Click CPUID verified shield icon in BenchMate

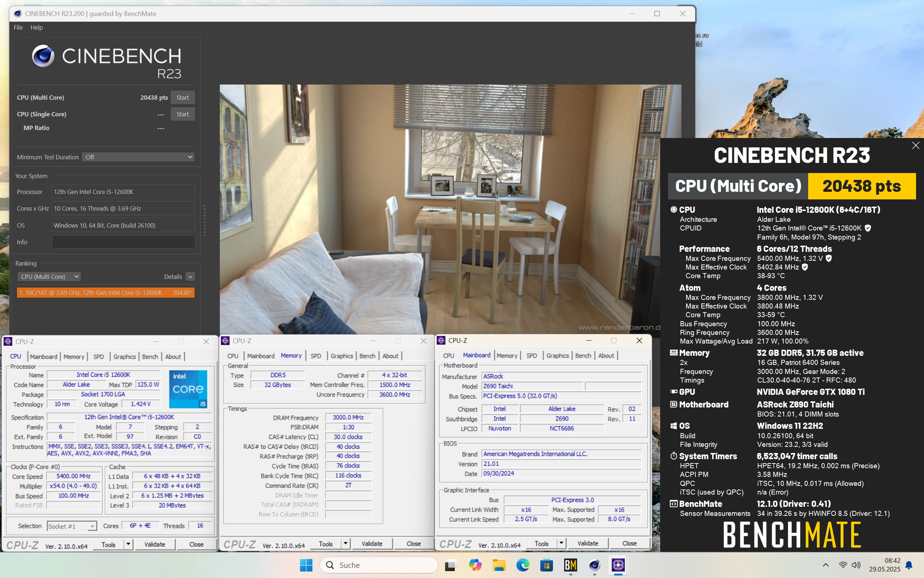pos(867,228)
